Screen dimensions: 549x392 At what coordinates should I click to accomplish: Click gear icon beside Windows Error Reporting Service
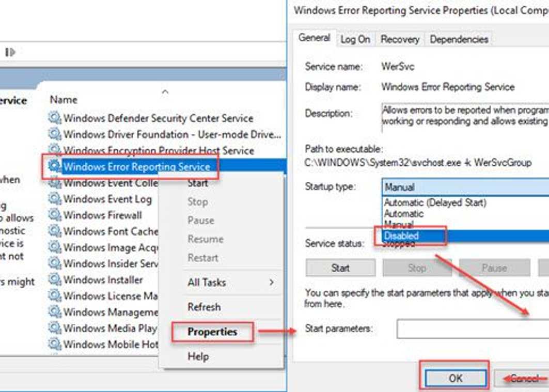tap(55, 166)
